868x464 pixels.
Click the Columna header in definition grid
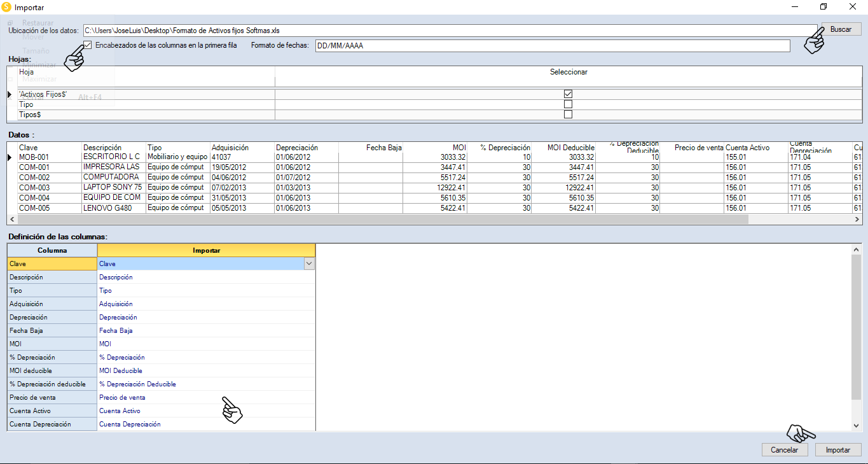52,250
